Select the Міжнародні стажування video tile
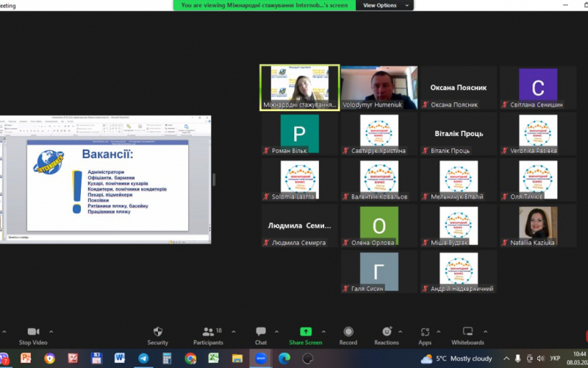588x368 pixels. (x=300, y=88)
